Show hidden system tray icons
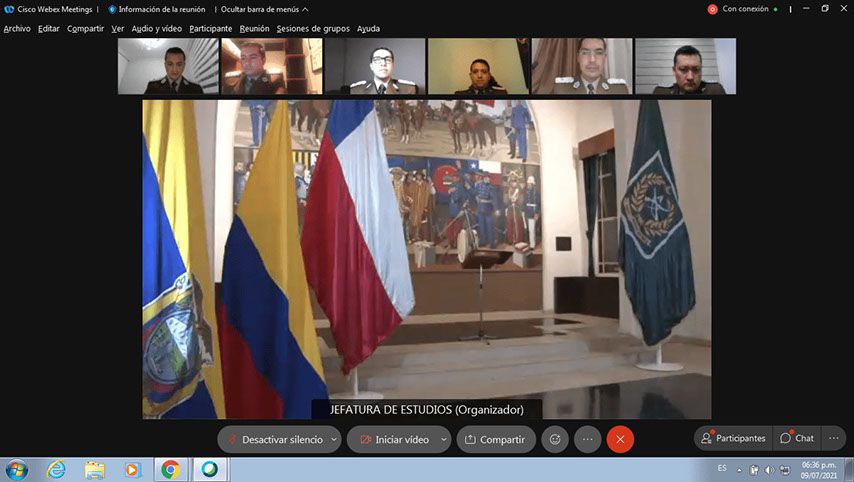Screen dimensions: 854x482 739,469
